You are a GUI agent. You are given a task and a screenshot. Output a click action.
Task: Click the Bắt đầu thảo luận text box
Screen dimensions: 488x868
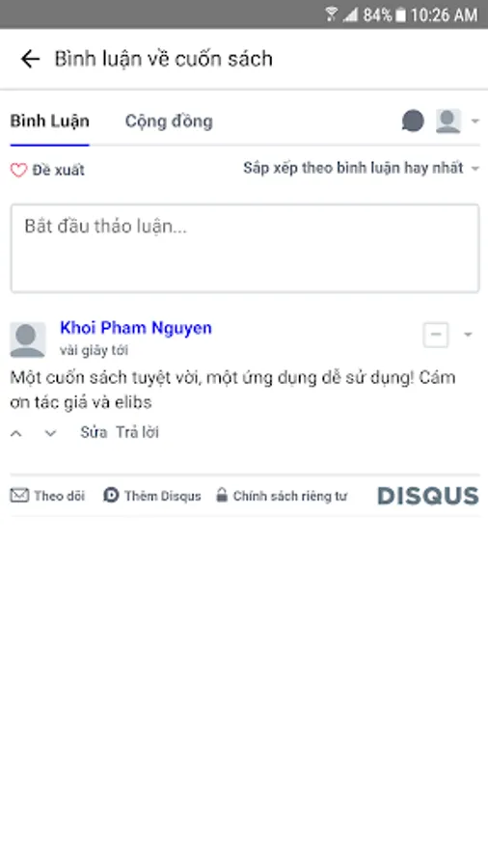coord(245,248)
